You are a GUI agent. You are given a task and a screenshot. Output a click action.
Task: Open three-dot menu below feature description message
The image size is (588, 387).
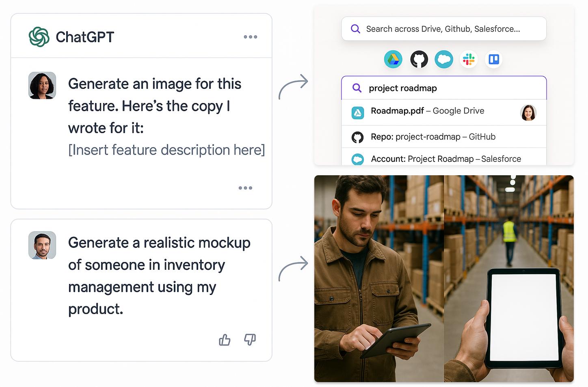245,188
